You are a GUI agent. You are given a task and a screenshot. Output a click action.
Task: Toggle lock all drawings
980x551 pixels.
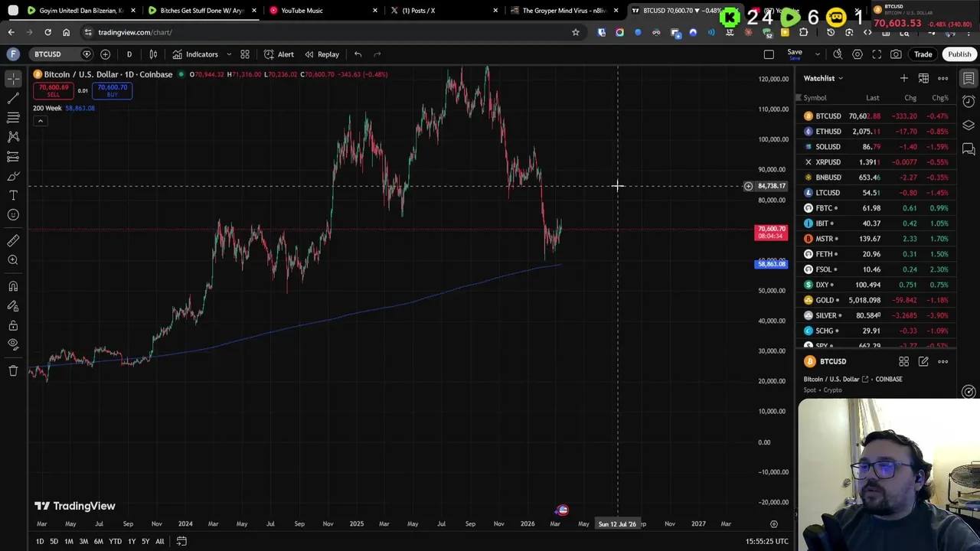(x=13, y=325)
